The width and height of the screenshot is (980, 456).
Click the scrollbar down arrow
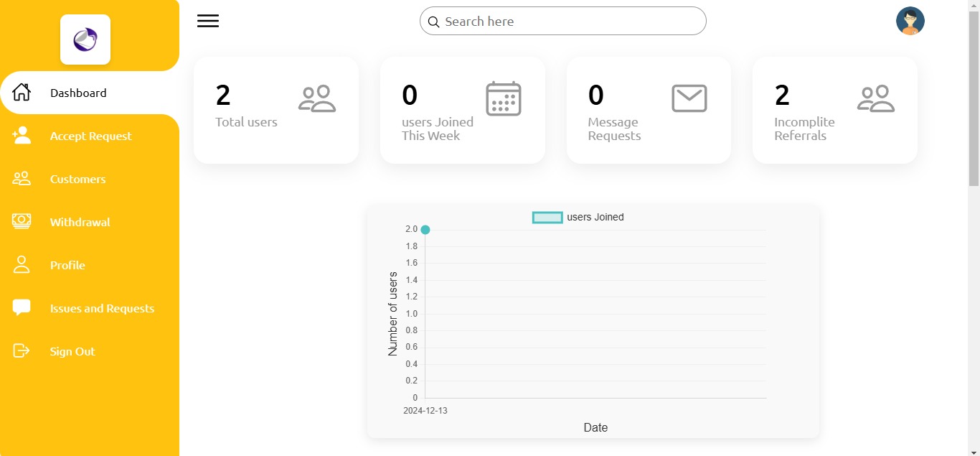coord(974,450)
